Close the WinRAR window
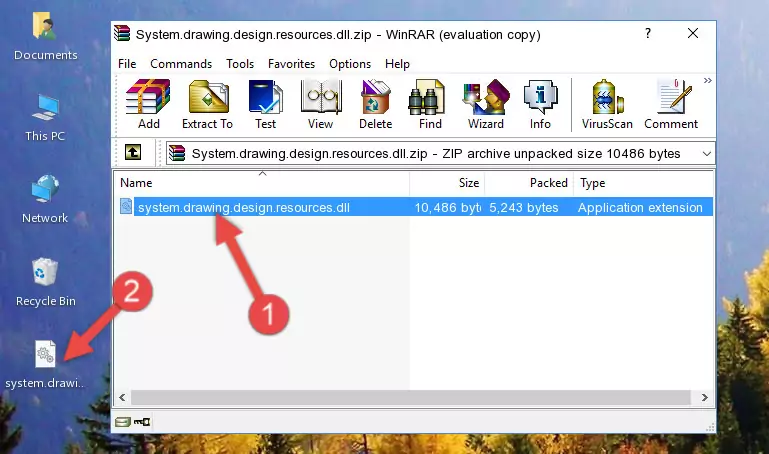 [x=693, y=33]
